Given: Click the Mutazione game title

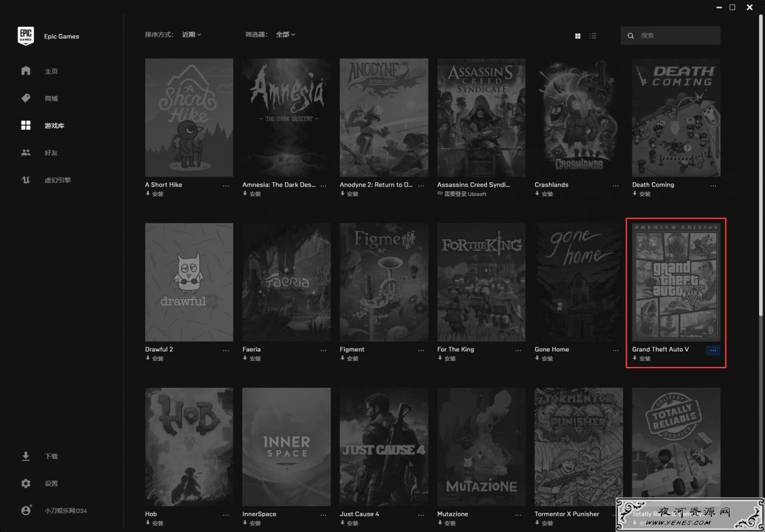Looking at the screenshot, I should [x=453, y=514].
